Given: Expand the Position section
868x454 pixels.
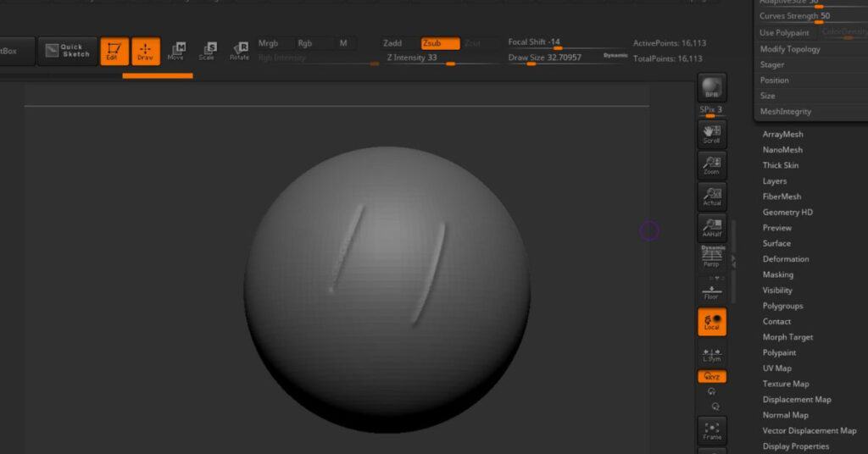Looking at the screenshot, I should (774, 80).
